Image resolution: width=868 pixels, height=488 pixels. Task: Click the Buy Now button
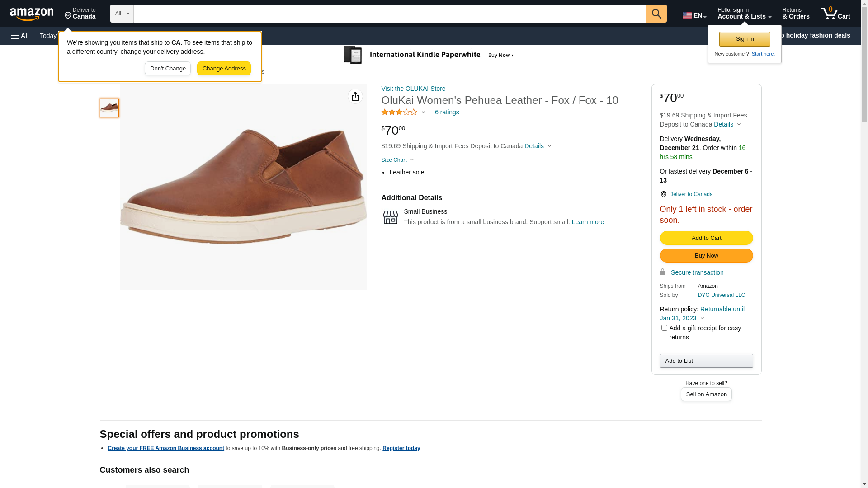tap(706, 256)
